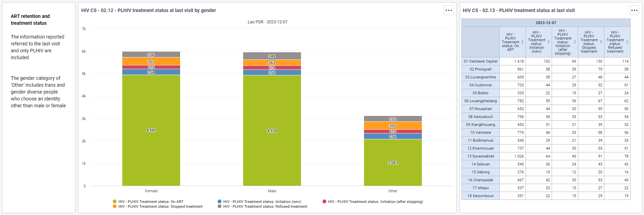Toggle the On ART legend item
Image resolution: width=644 pixels, height=215 pixels.
point(148,202)
